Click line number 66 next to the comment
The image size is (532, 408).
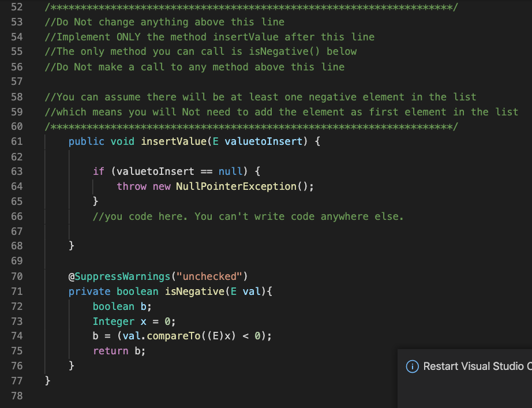coord(17,216)
